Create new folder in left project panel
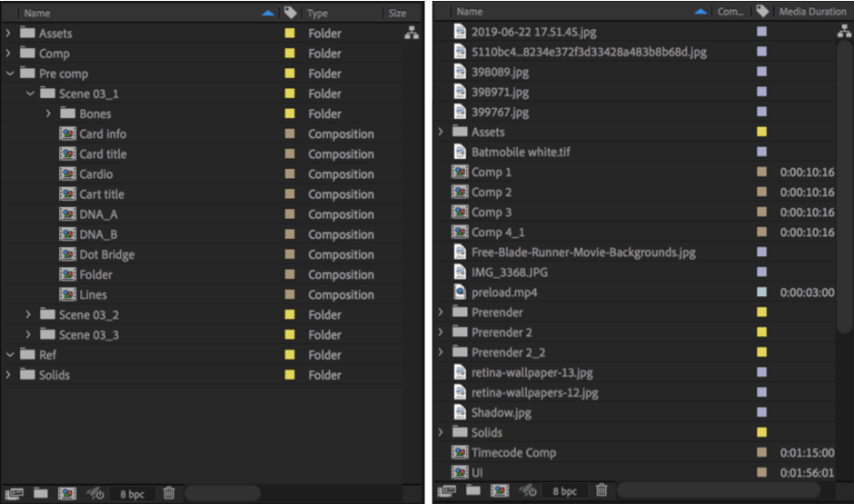 (x=41, y=493)
